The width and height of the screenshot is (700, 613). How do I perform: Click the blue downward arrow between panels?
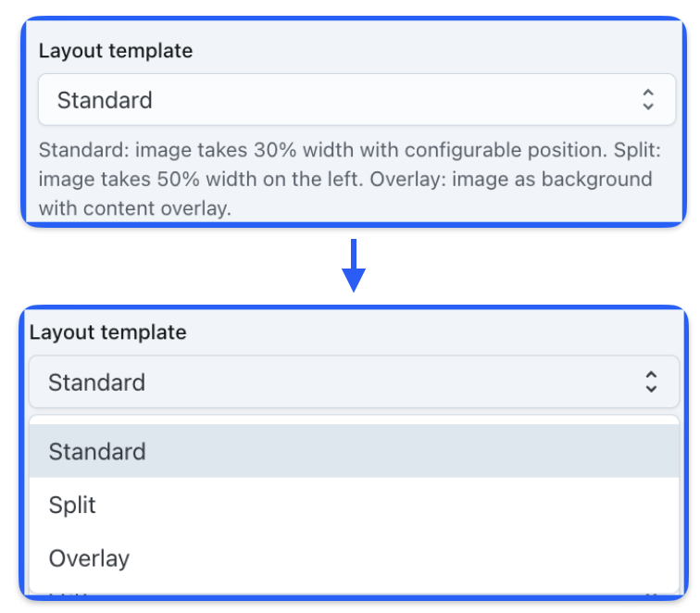coord(354,266)
